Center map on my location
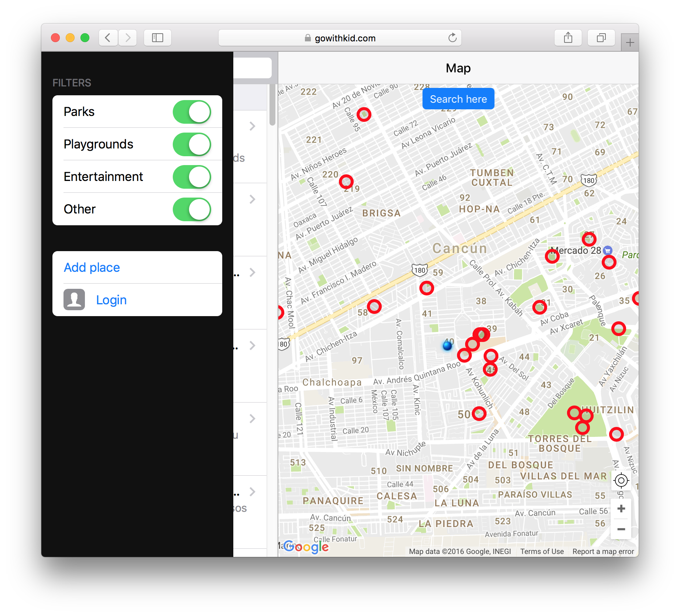 pyautogui.click(x=621, y=480)
